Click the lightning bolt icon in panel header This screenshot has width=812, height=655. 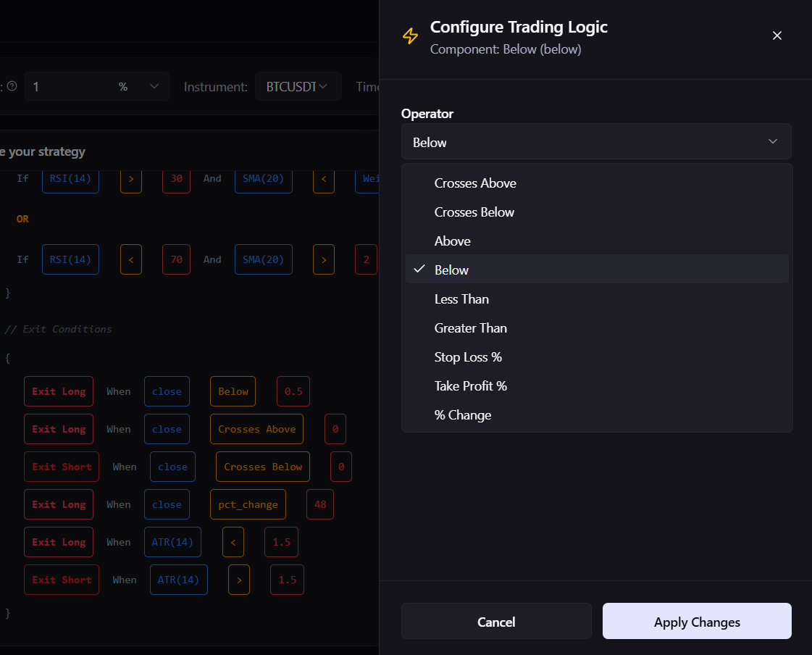tap(410, 36)
